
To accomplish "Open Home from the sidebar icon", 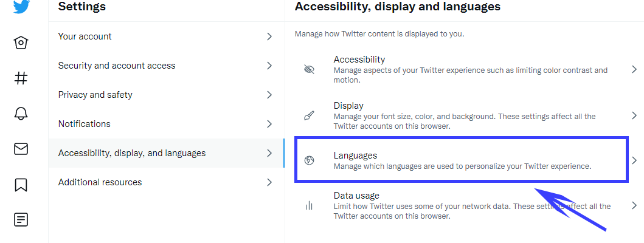I will point(21,43).
